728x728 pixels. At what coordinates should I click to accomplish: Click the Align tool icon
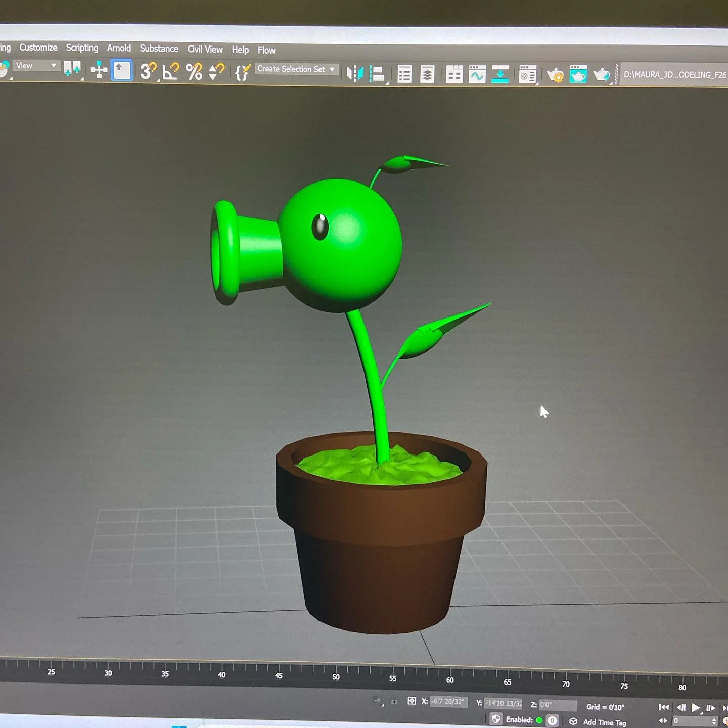click(x=378, y=74)
